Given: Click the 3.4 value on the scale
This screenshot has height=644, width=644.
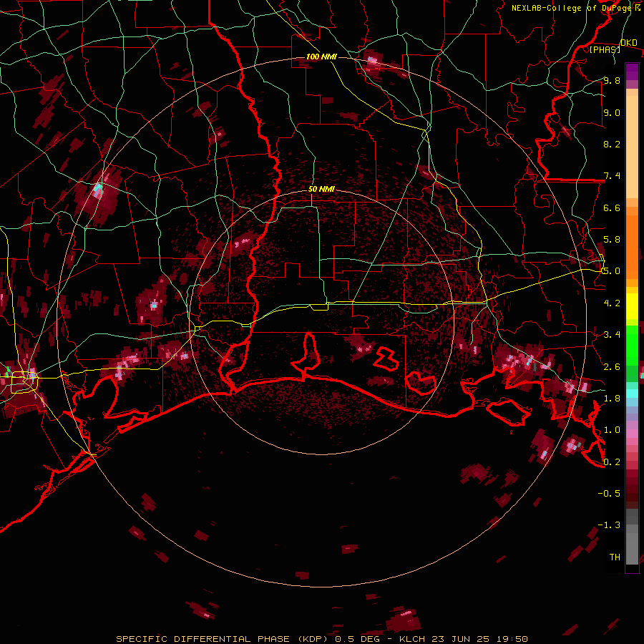Looking at the screenshot, I should (x=612, y=334).
